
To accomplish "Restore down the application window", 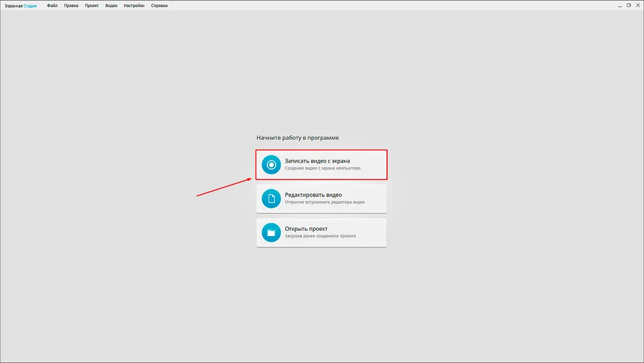I will click(x=629, y=5).
